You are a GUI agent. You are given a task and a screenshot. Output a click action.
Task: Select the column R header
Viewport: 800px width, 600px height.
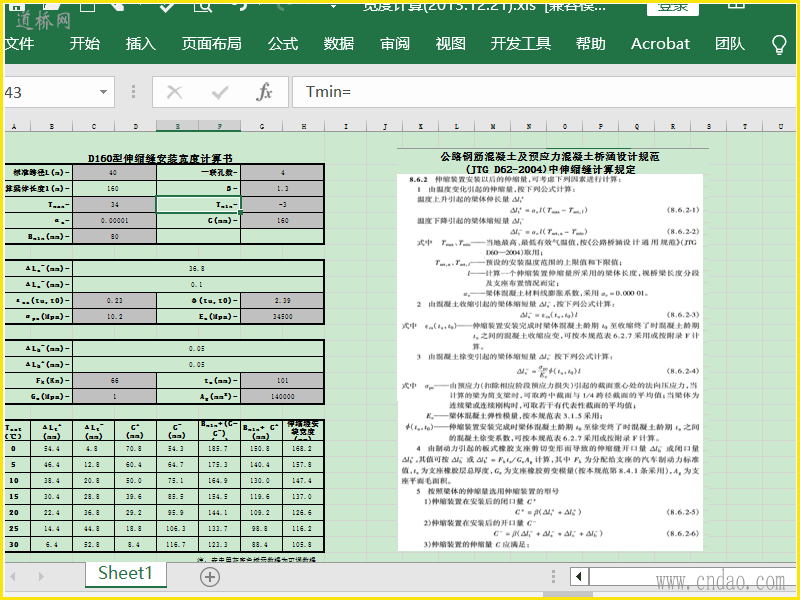(673, 126)
